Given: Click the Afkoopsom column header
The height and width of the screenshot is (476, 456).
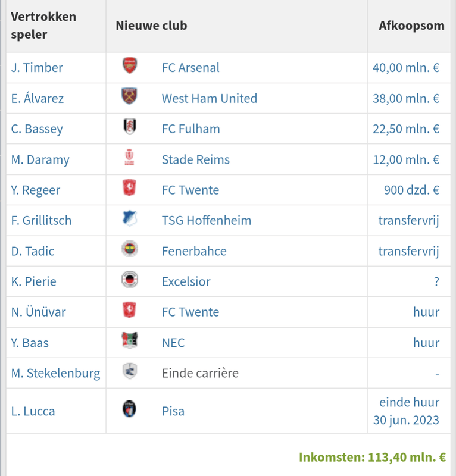Looking at the screenshot, I should 411,26.
